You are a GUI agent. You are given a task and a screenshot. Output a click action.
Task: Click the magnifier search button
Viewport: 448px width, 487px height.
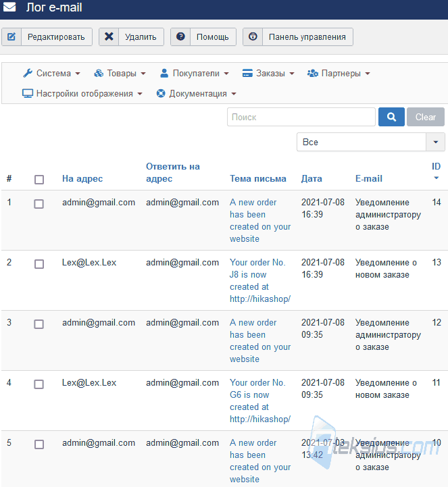[391, 117]
